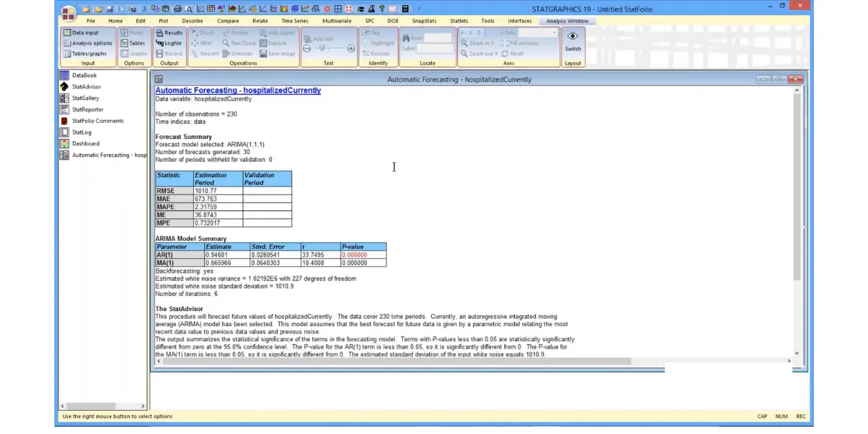Click the CAP indicator in status bar
868x434 pixels.
coord(762,417)
